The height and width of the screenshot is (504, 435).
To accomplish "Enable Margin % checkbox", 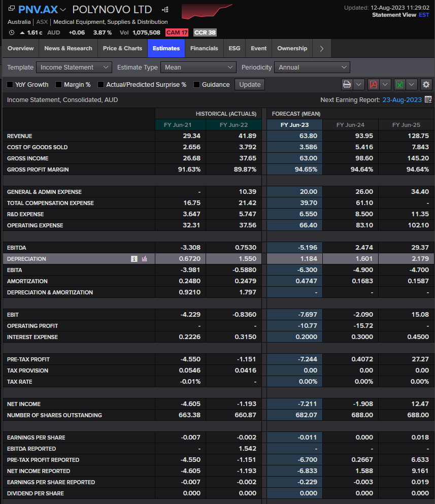I will [58, 85].
